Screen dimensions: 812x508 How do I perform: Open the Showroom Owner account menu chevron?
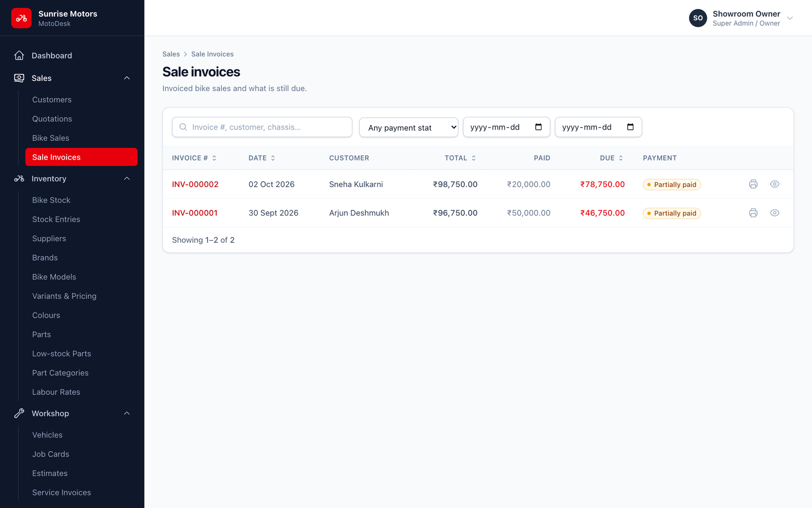click(790, 18)
